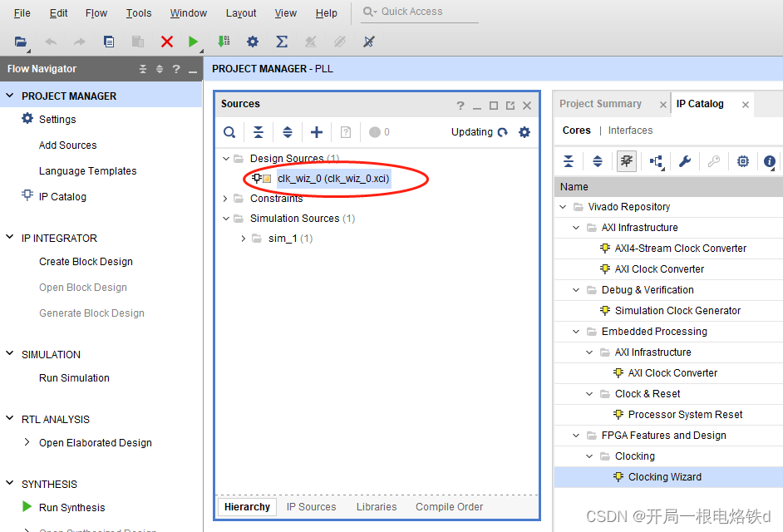Click Add Sources in Flow Navigator

pos(68,145)
